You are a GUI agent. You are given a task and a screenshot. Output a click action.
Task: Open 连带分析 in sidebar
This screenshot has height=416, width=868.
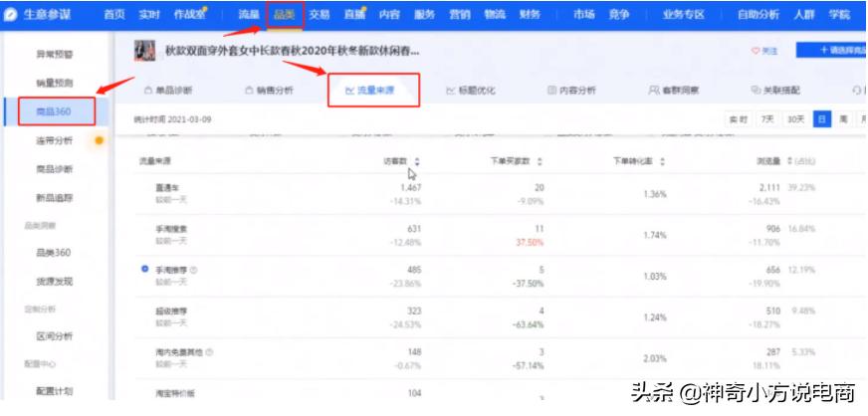54,140
